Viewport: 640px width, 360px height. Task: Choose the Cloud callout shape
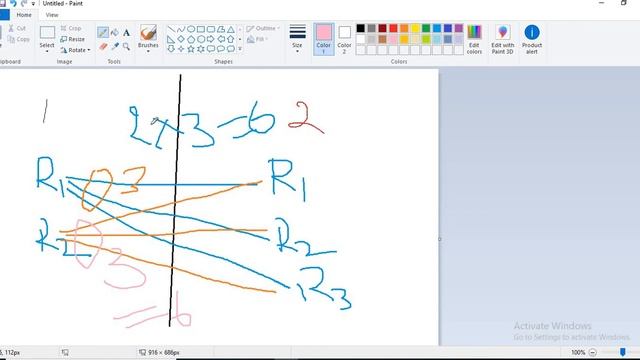click(x=231, y=49)
